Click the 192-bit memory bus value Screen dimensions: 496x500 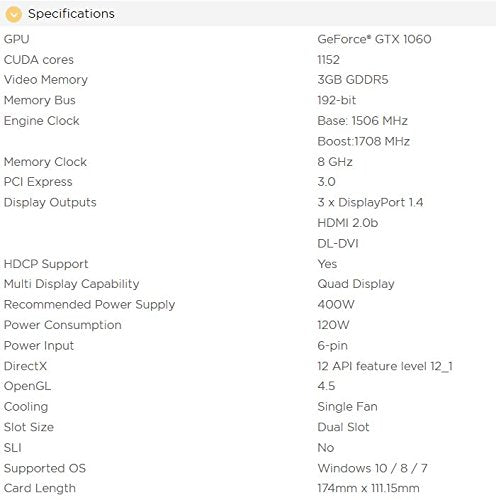point(337,100)
